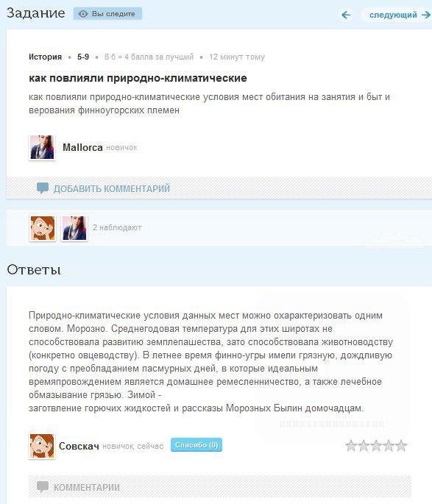This screenshot has height=504, width=432.
Task: Toggle the 'Вы следите' follow button
Action: point(107,14)
